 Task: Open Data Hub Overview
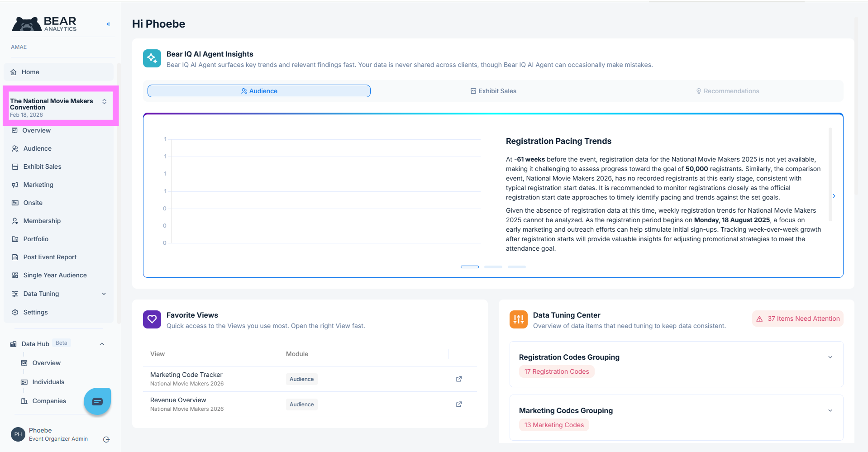coord(46,363)
